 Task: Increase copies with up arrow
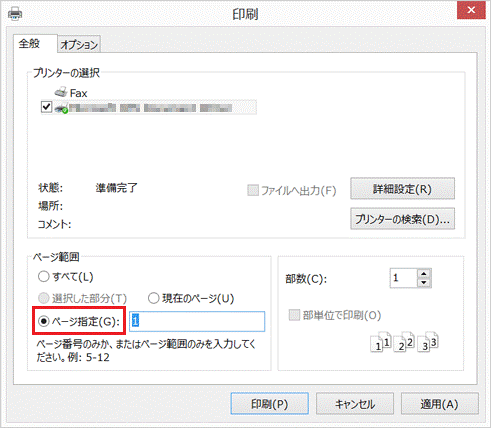pyautogui.click(x=424, y=274)
